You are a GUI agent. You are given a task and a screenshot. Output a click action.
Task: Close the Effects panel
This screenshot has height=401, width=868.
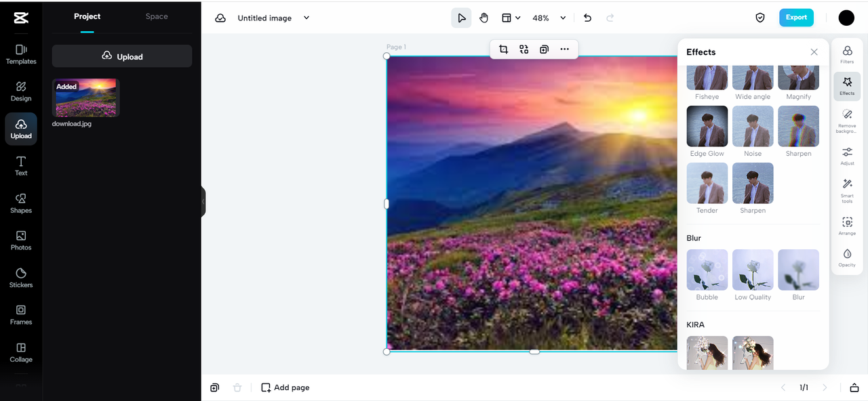(x=814, y=52)
